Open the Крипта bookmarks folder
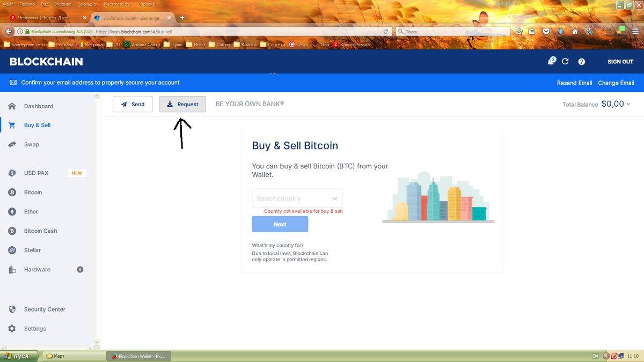 (x=245, y=45)
